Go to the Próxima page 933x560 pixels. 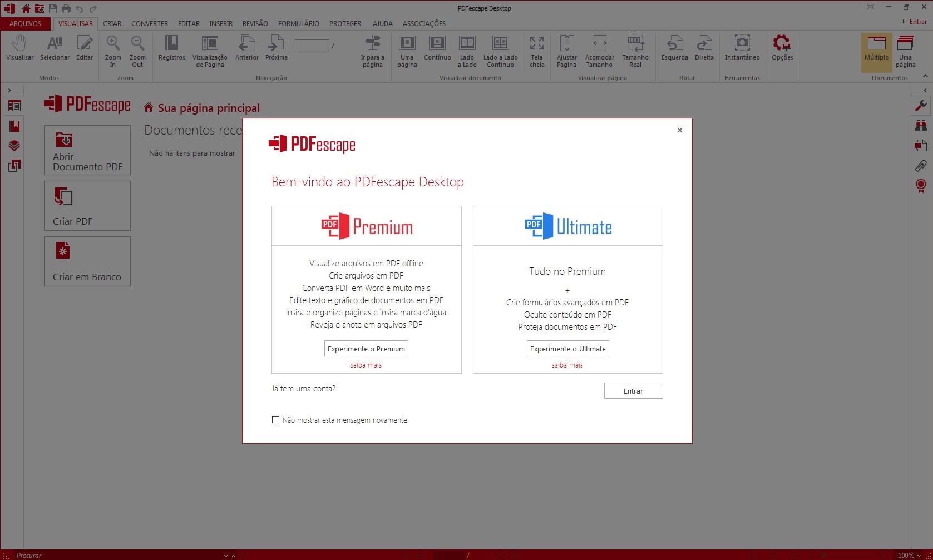(277, 49)
